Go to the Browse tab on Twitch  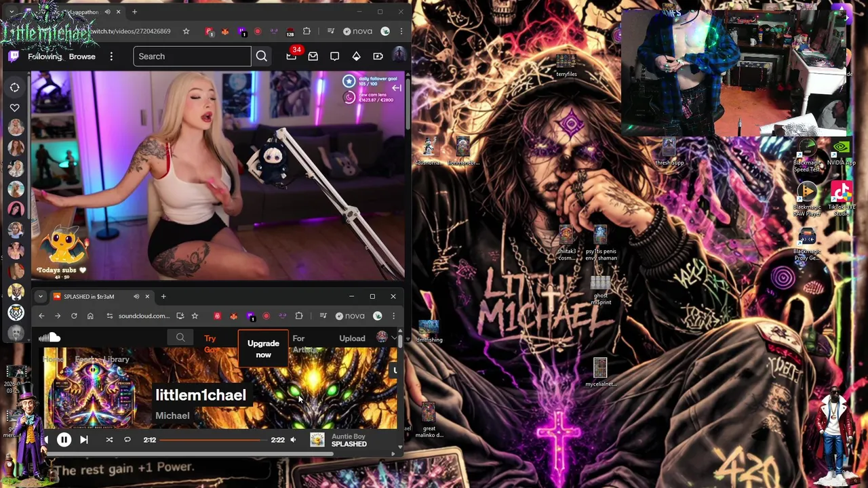(x=82, y=56)
